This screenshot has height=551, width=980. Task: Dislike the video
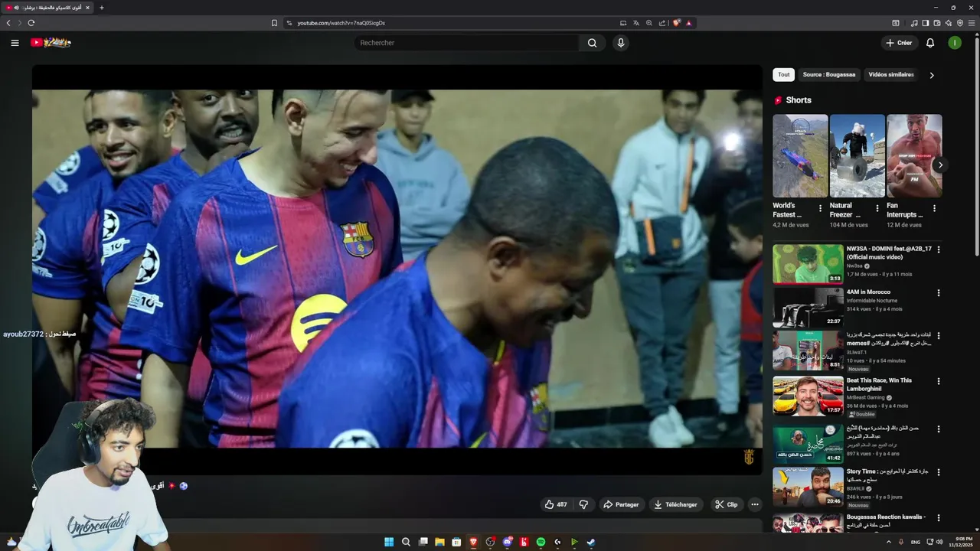(x=583, y=504)
